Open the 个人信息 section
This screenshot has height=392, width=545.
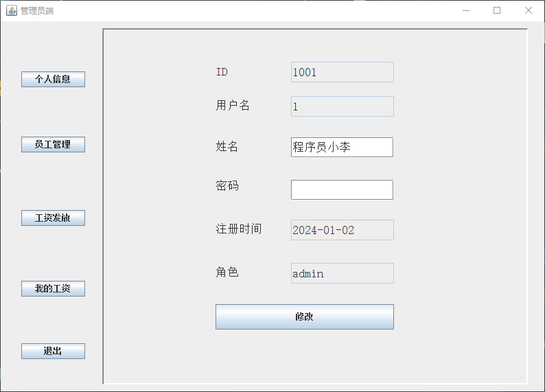coord(53,79)
